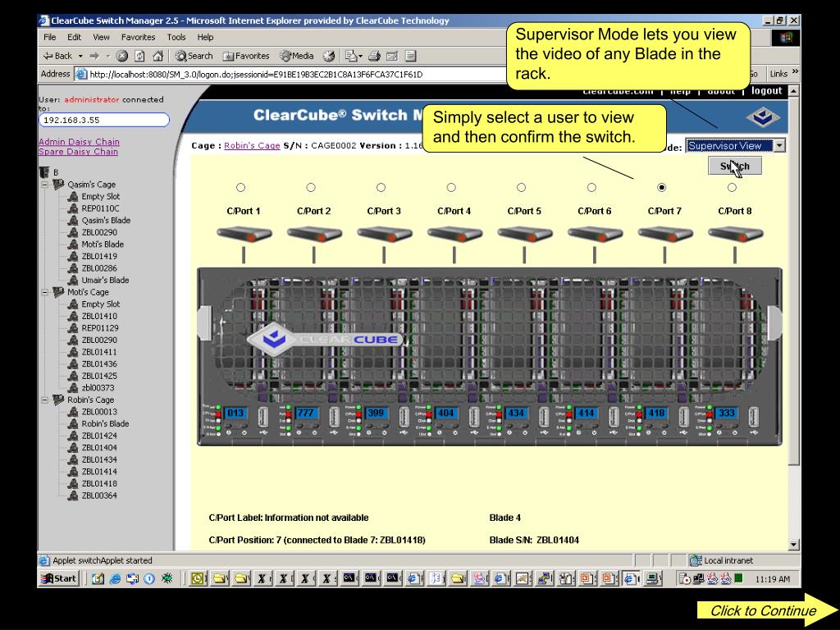The image size is (840, 630).
Task: Click the logout link
Action: 767,90
